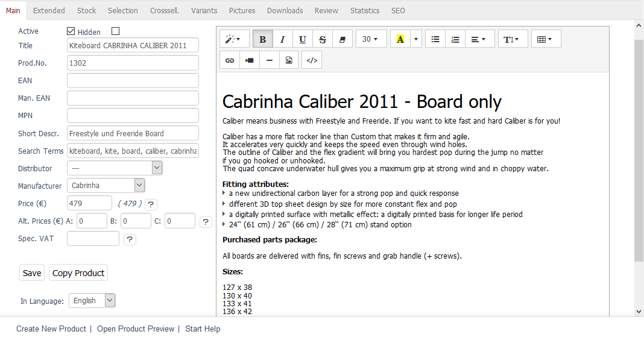Image resolution: width=644 pixels, height=340 pixels.
Task: Click the Price field showing 479
Action: point(89,203)
